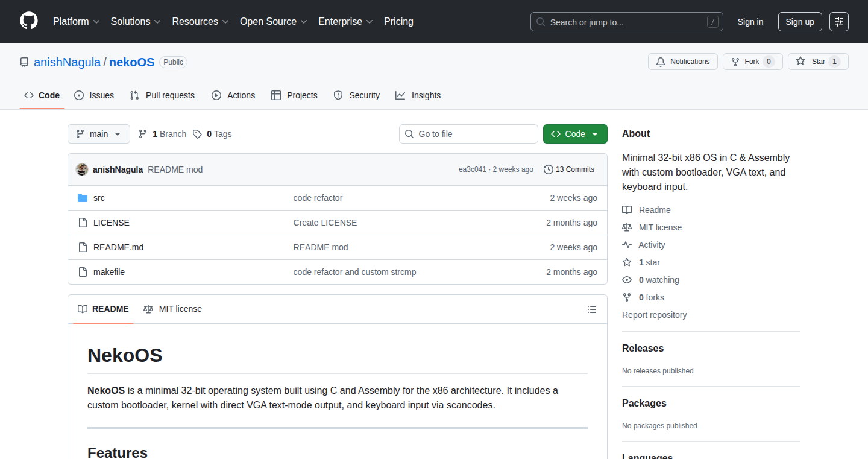Image resolution: width=868 pixels, height=459 pixels.
Task: Click the Sign in link
Action: pos(750,22)
